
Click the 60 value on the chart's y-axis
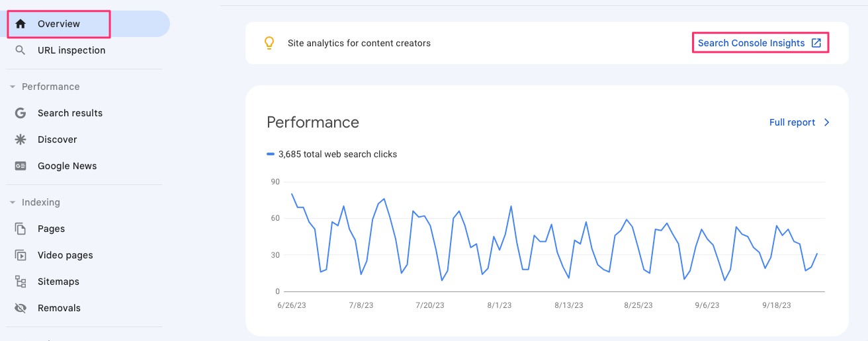point(275,218)
